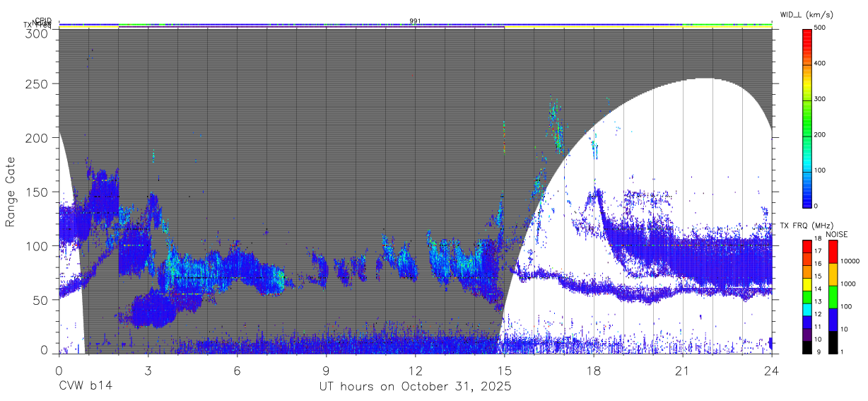The image size is (868, 401).
Task: Click the 'CVW b14' radar beam label
Action: [85, 387]
